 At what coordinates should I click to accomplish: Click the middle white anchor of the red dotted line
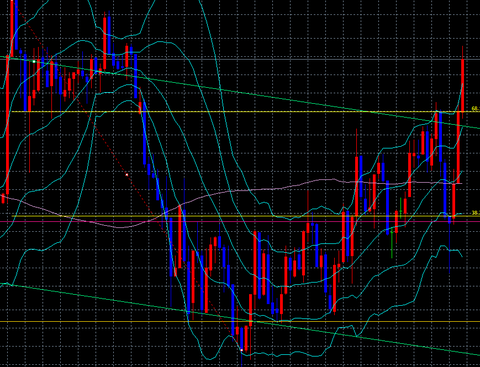coord(127,175)
